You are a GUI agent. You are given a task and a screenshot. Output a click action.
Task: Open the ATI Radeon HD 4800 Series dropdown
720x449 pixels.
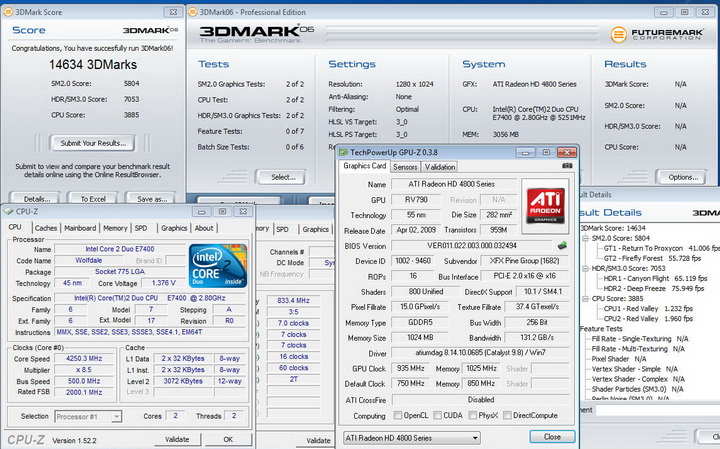tap(411, 438)
